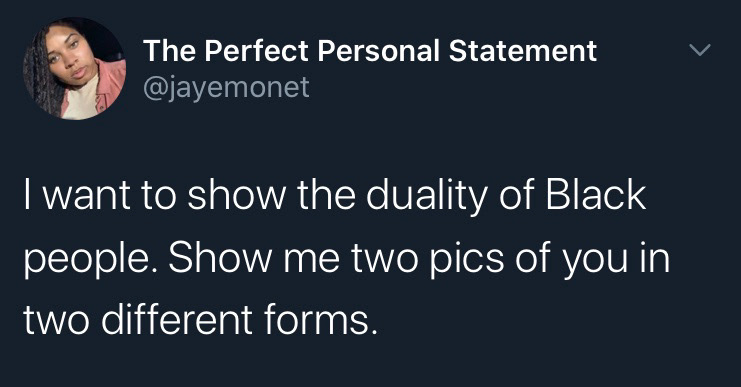
Task: Click the word "people." starting the second line
Action: pos(86,261)
